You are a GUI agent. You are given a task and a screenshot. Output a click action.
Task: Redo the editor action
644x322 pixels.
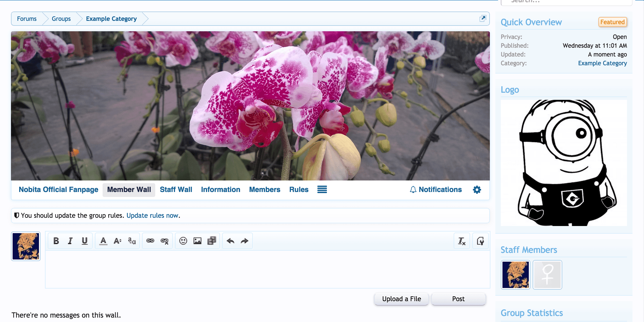[244, 241]
